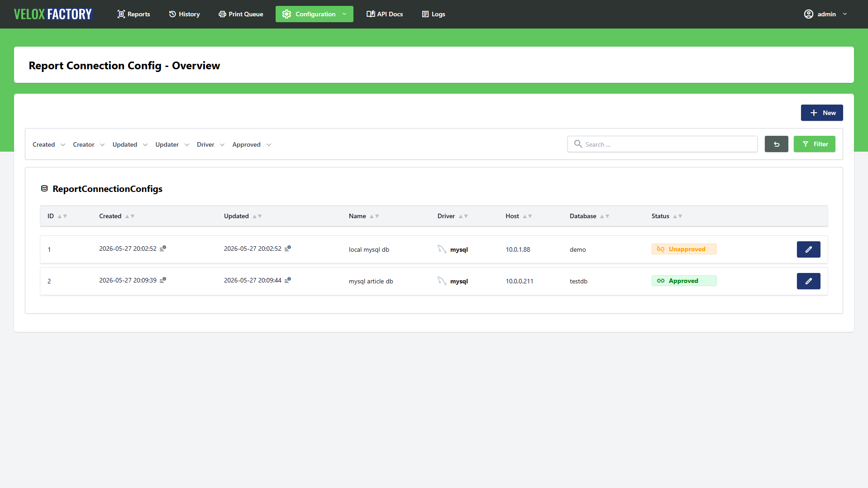The image size is (868, 488).
Task: Click the reset filters undo button
Action: click(x=777, y=144)
